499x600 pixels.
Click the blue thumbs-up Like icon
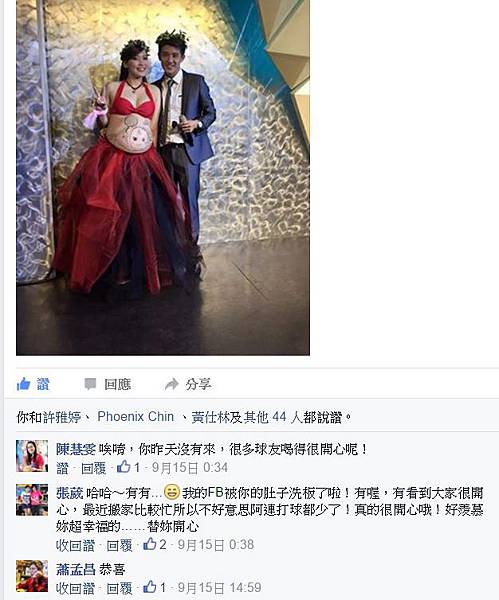[24, 384]
